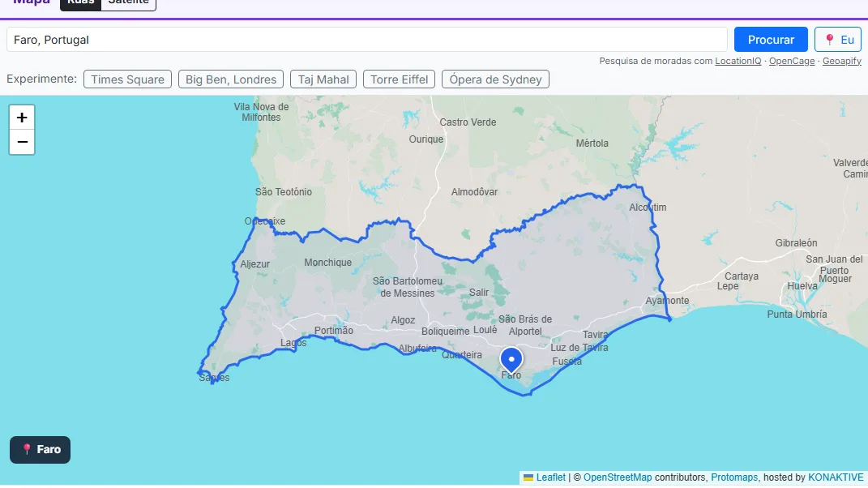Screen dimensions: 868x488
Task: Switch to Satélite map view
Action: [128, 2]
